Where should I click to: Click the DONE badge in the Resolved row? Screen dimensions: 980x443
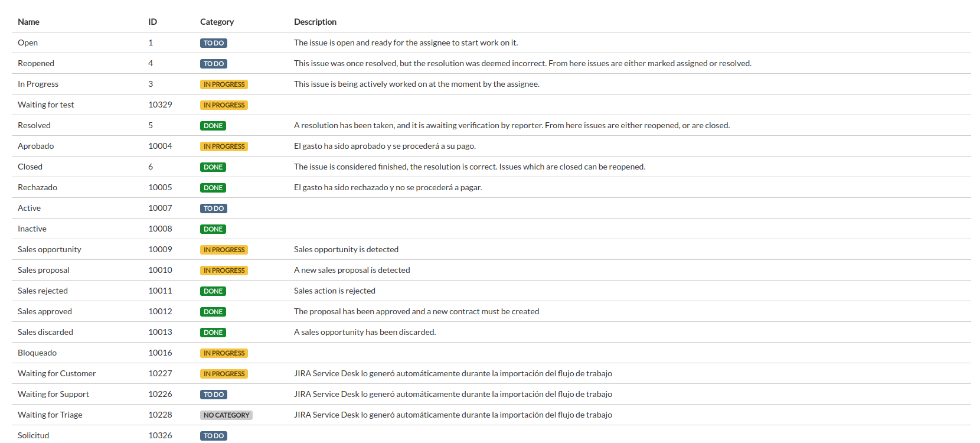pyautogui.click(x=213, y=126)
